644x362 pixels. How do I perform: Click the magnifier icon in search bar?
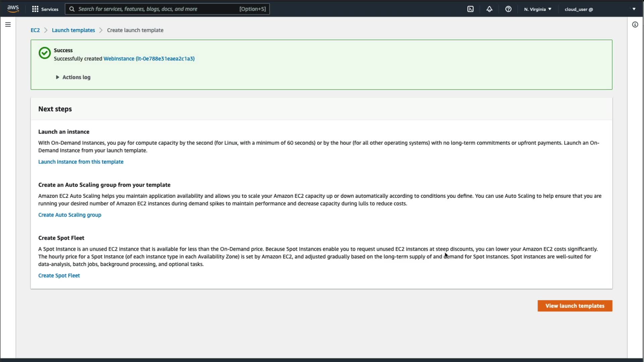pos(72,9)
